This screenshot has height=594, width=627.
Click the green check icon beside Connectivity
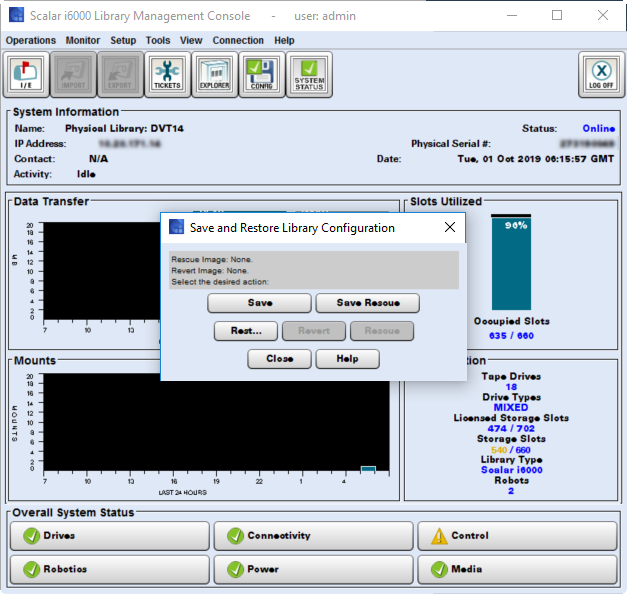pyautogui.click(x=235, y=536)
